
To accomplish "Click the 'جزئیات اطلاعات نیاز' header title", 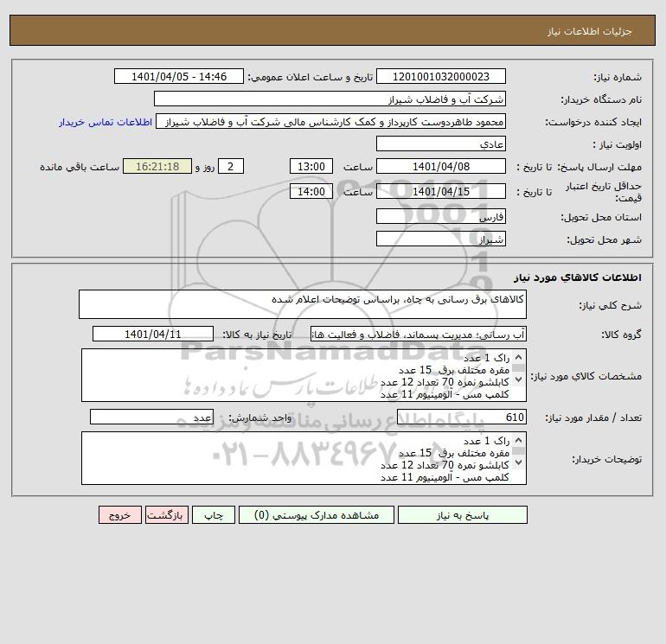I will tap(590, 31).
